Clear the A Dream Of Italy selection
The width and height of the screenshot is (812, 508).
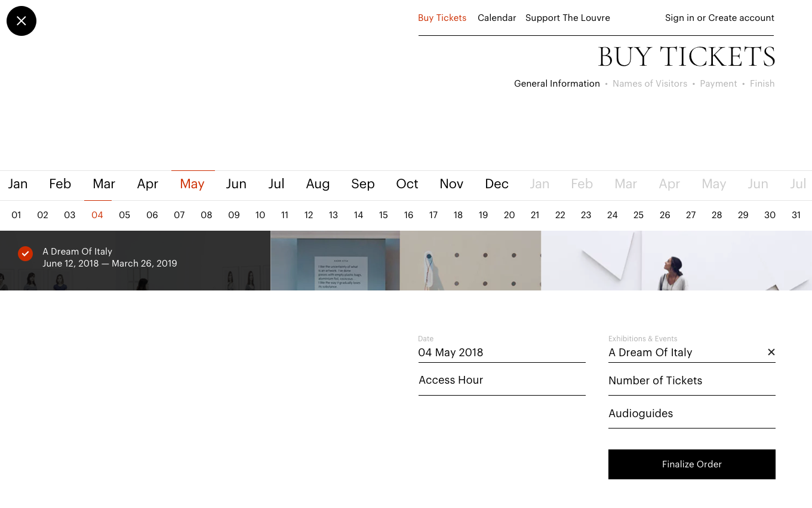pos(771,352)
